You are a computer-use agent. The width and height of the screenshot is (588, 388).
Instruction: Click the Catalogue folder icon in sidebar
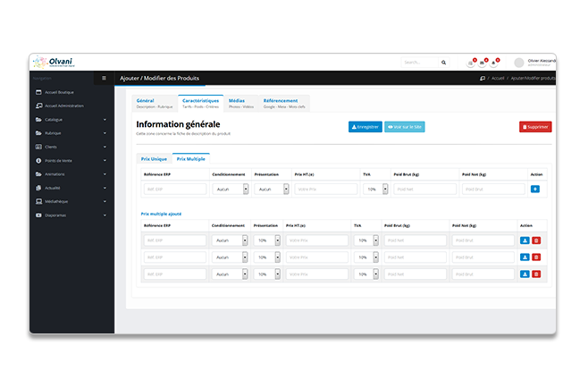pyautogui.click(x=38, y=119)
